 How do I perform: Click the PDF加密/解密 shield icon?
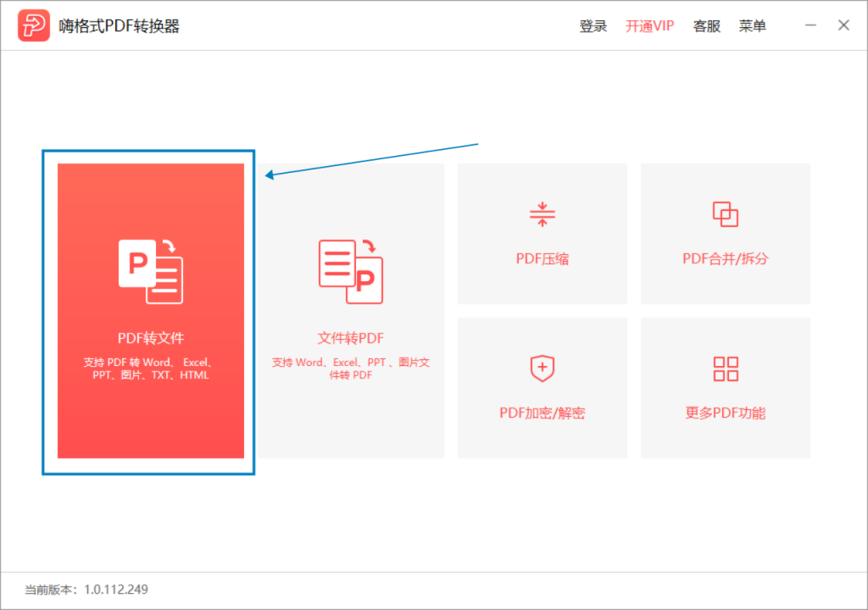542,369
